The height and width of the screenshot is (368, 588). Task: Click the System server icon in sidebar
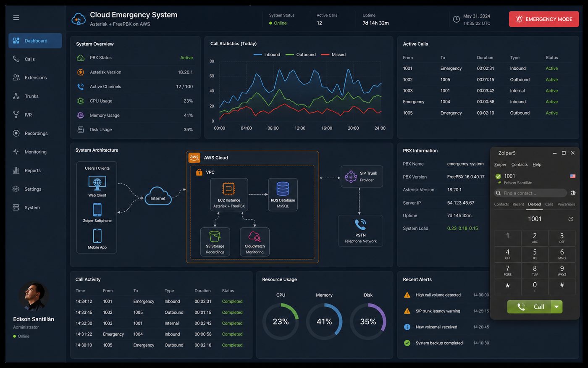pos(16,208)
